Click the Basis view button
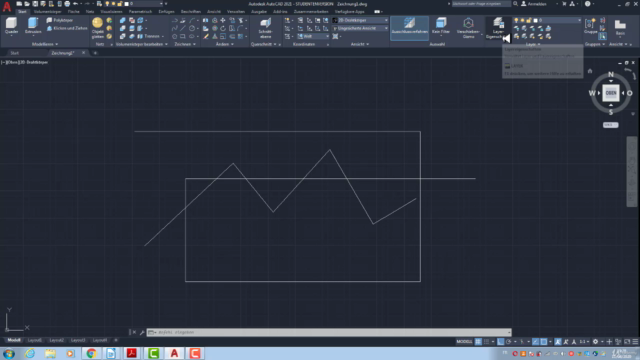The width and height of the screenshot is (640, 360). [620, 27]
